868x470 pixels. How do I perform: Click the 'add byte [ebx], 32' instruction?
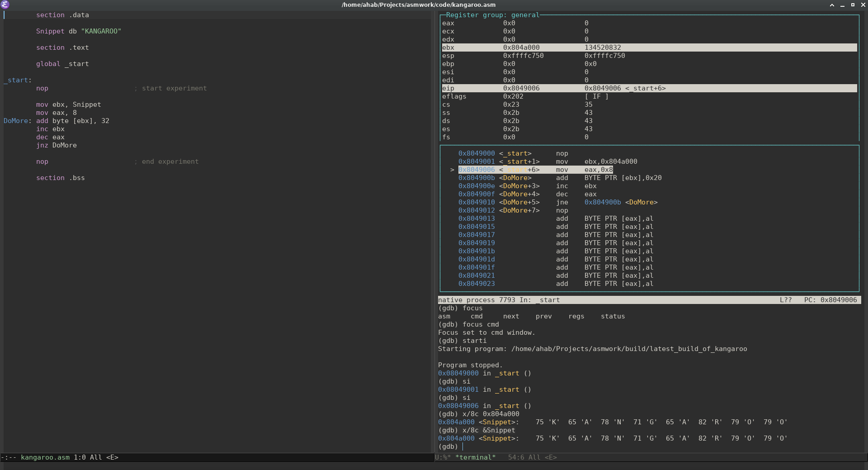[73, 121]
